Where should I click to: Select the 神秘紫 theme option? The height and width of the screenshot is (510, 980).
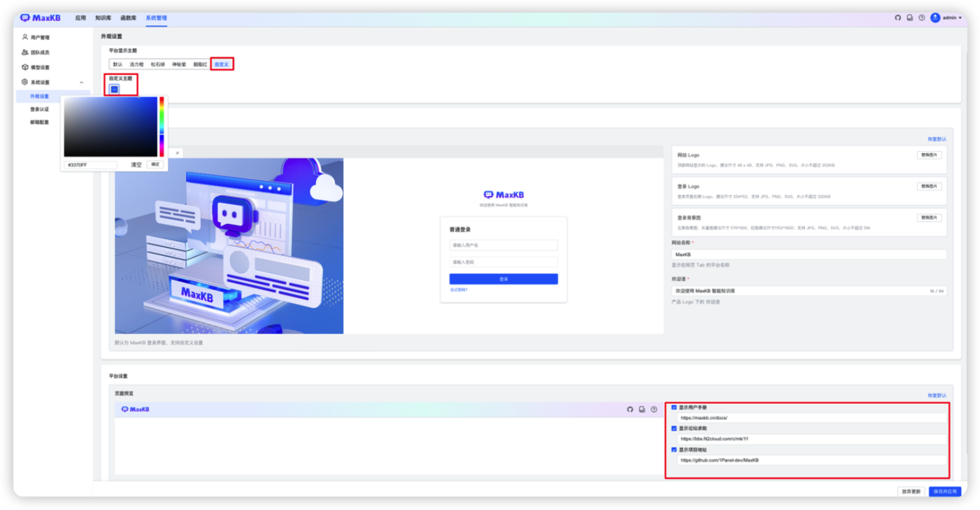179,64
